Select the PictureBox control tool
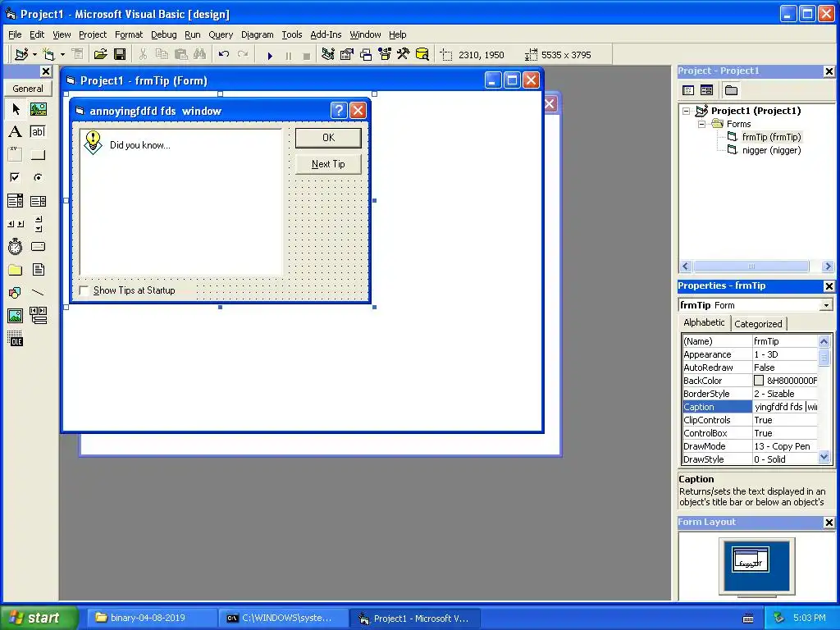The height and width of the screenshot is (630, 840). point(38,109)
